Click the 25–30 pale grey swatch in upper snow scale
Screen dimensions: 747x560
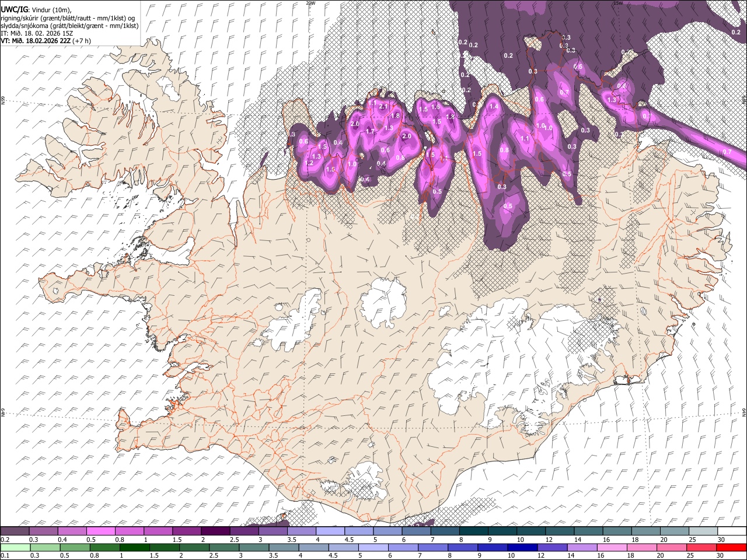(703, 531)
